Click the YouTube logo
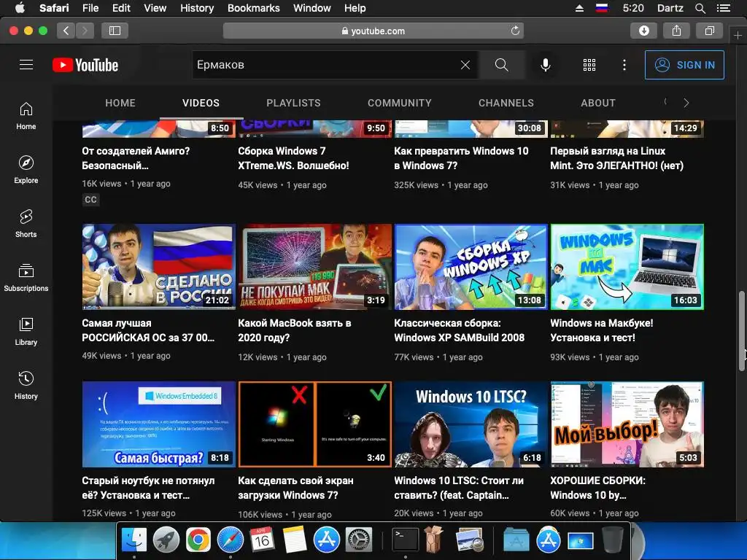Screen dimensions: 747x560 coord(85,65)
